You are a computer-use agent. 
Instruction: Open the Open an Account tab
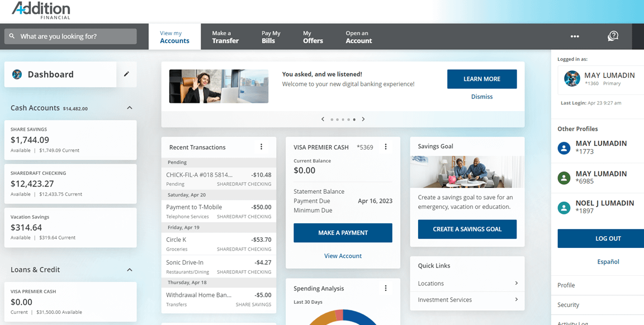358,36
